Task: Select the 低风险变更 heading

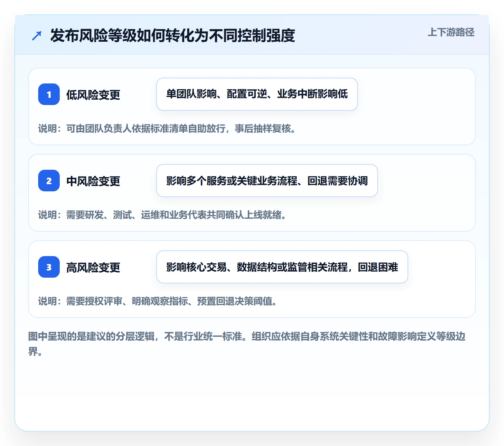Action: click(x=93, y=95)
